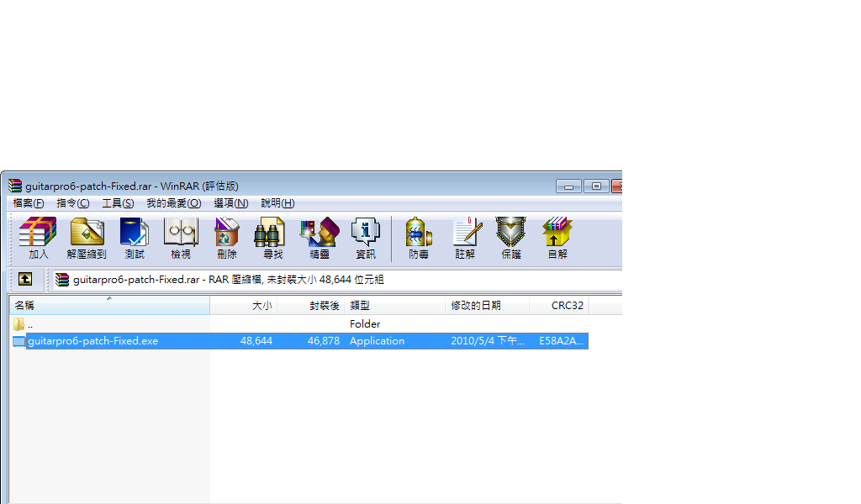Image resolution: width=861 pixels, height=504 pixels.
Task: Sort by the 封裝後 column header
Action: click(x=311, y=306)
